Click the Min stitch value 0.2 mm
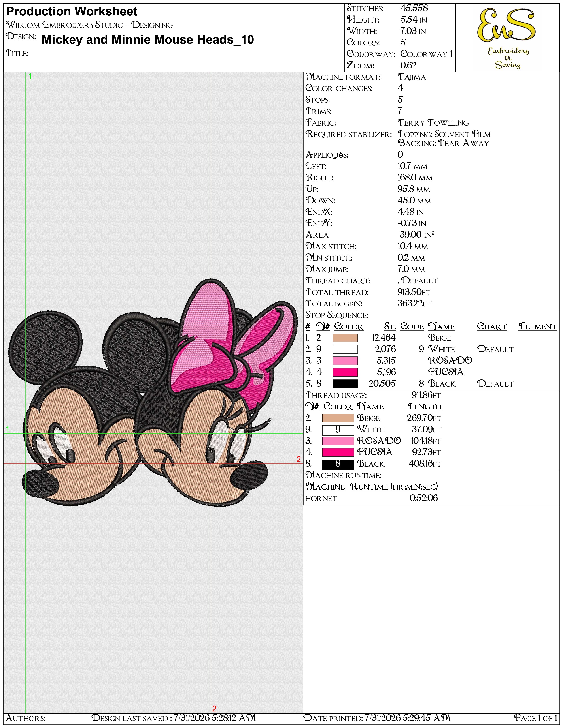This screenshot has height=728, width=563. [411, 258]
